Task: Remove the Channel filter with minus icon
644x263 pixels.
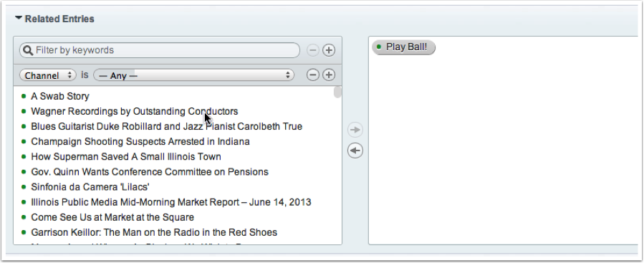Action: (x=313, y=75)
